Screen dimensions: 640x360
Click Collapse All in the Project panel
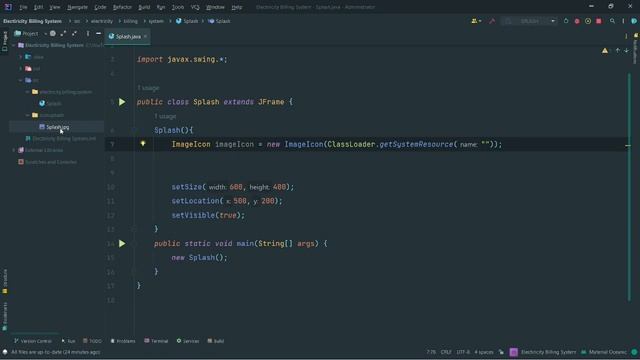coord(74,33)
